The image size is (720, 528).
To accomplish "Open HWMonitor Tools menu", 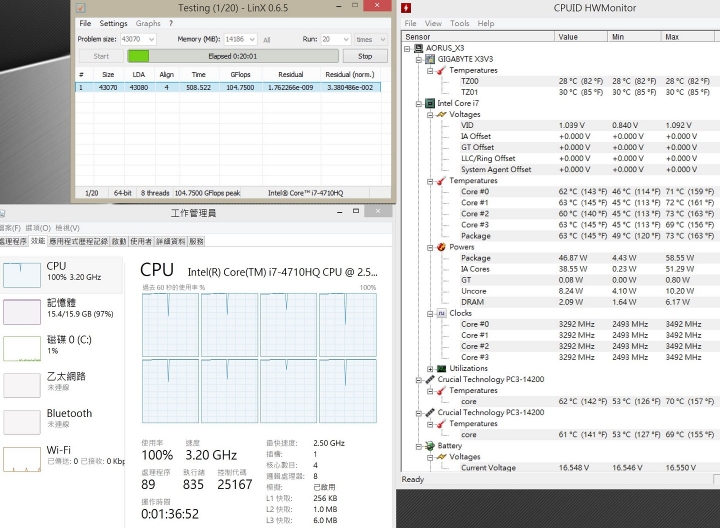I will (460, 23).
